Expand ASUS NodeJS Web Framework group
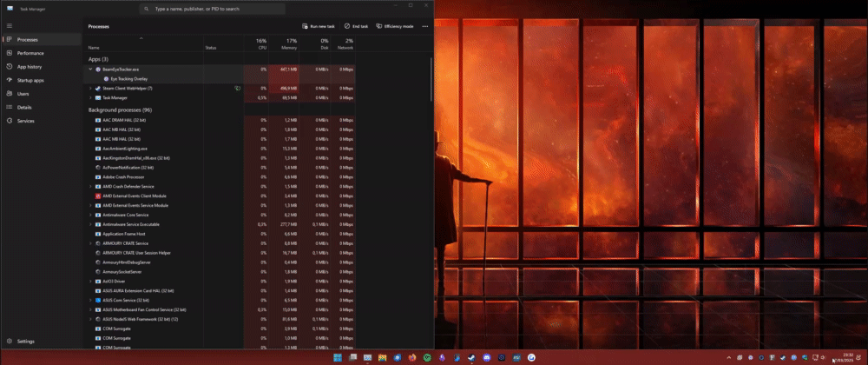 click(90, 319)
